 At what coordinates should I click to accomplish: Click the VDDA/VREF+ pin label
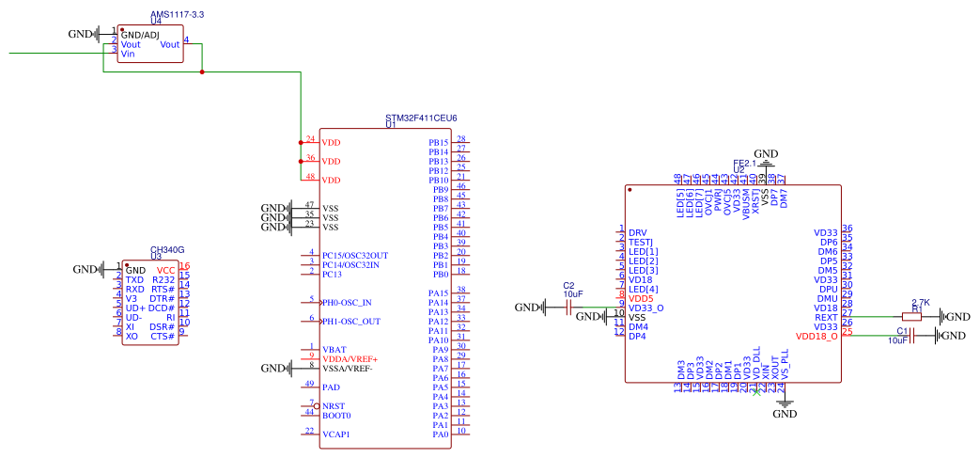[350, 359]
